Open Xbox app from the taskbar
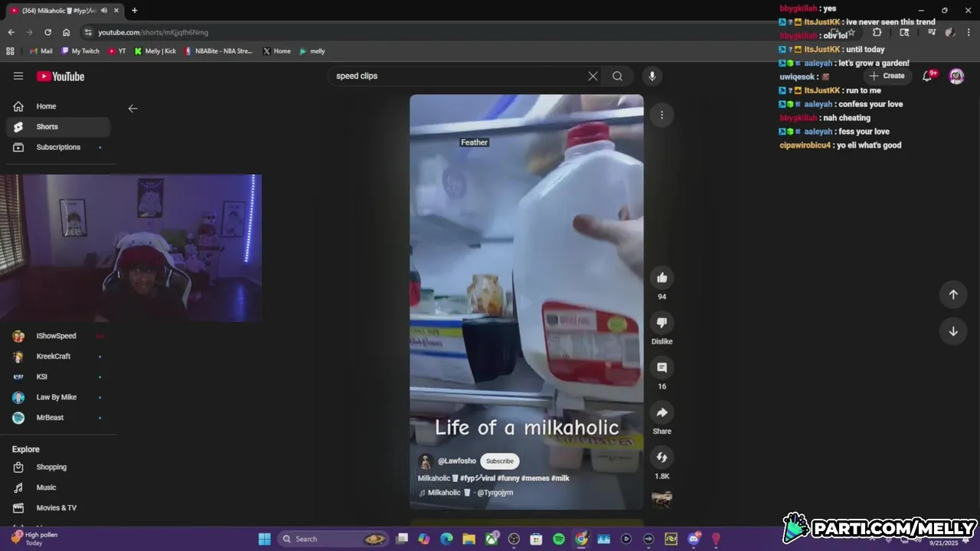980x551 pixels. 492,539
